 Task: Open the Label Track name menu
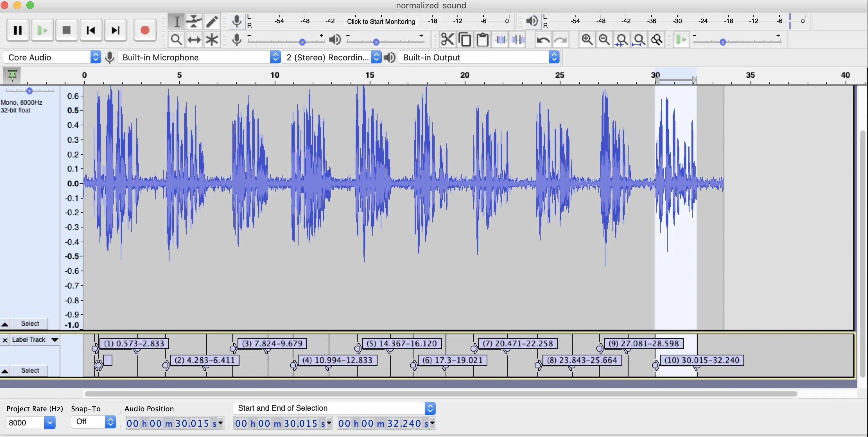pos(34,340)
